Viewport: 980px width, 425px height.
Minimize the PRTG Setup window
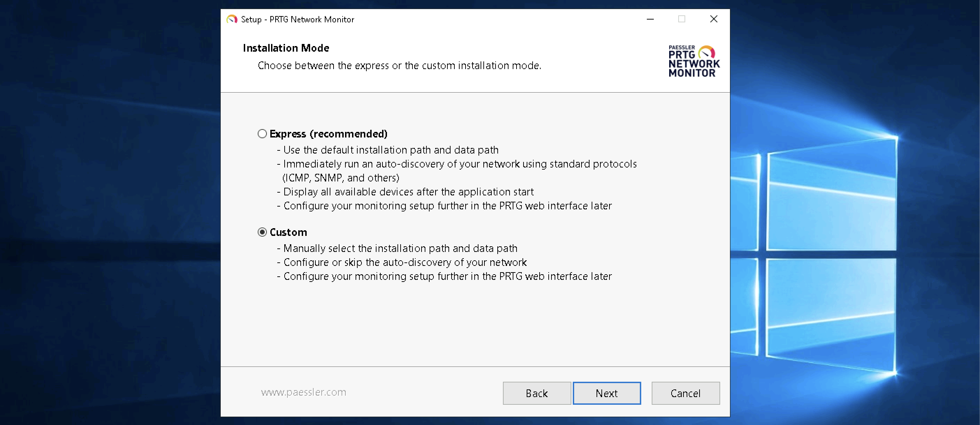pyautogui.click(x=650, y=19)
